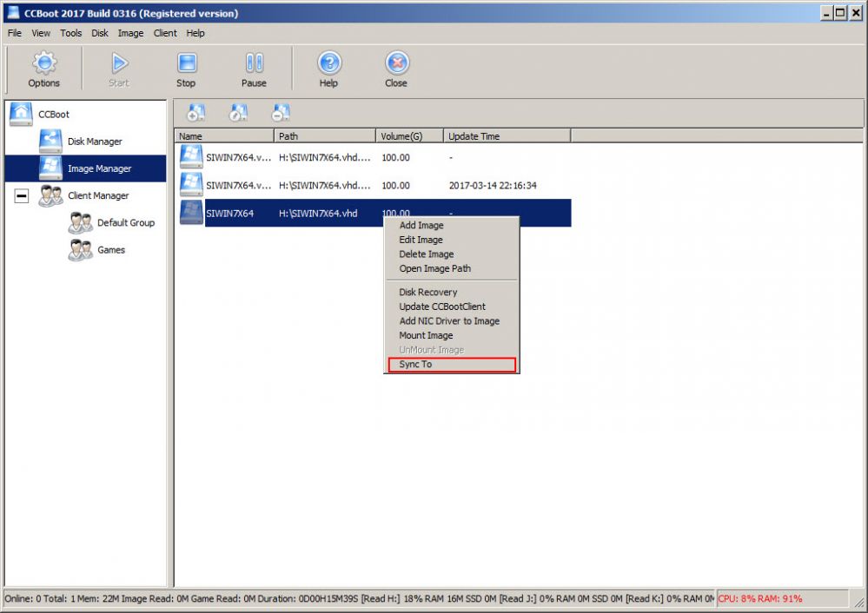Click the Image Manager icon
The image size is (868, 613).
pyautogui.click(x=50, y=168)
